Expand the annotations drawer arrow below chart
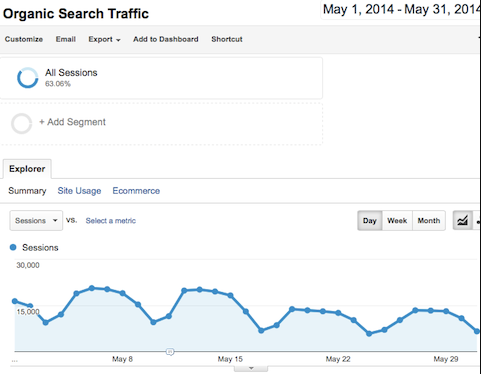This screenshot has height=374, width=481. tap(251, 368)
